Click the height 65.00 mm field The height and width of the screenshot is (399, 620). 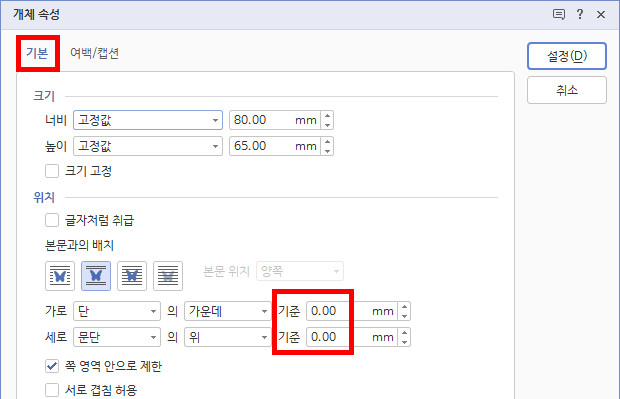click(x=275, y=146)
